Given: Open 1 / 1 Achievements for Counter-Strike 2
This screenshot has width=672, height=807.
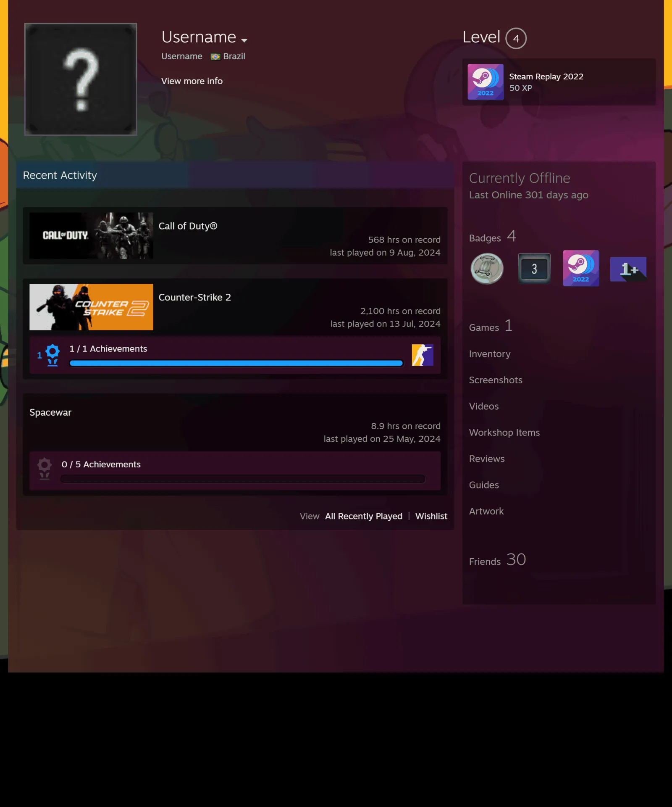Looking at the screenshot, I should 108,349.
